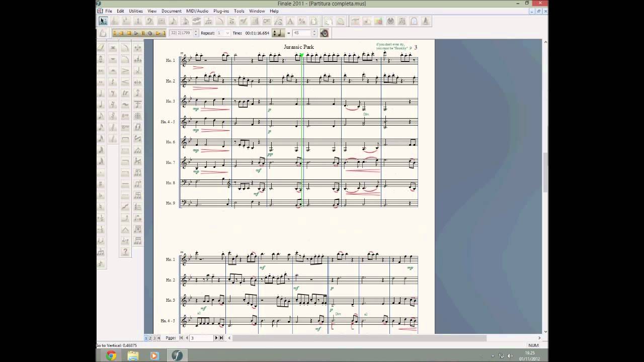Open the MIDI/Audio menu
The image size is (644, 362).
point(197,11)
